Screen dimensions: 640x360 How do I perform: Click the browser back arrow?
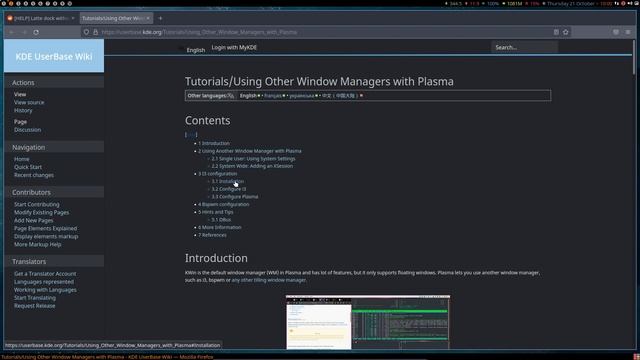[x=11, y=32]
